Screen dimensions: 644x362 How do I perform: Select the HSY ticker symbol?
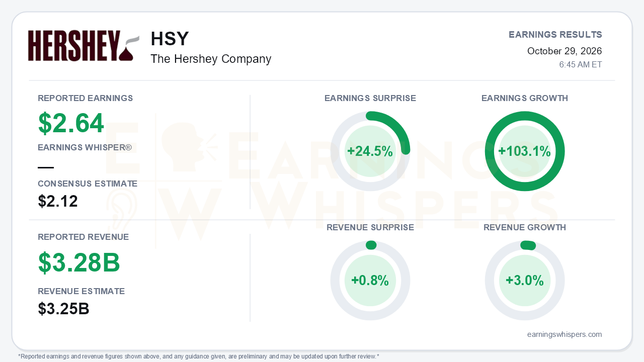tap(170, 39)
